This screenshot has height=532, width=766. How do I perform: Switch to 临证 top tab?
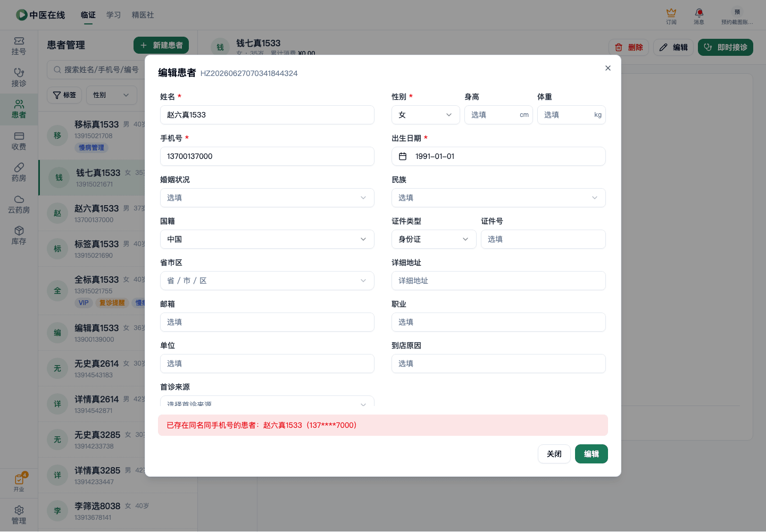pos(88,15)
